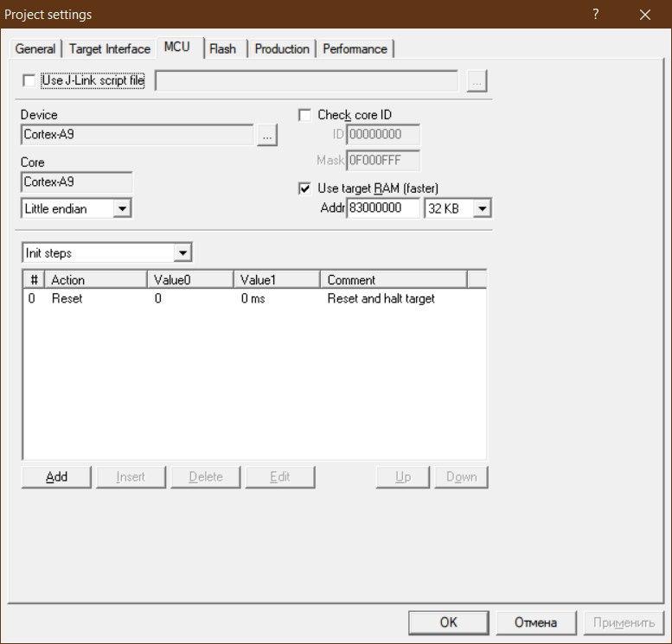Switch to the General tab

[35, 49]
